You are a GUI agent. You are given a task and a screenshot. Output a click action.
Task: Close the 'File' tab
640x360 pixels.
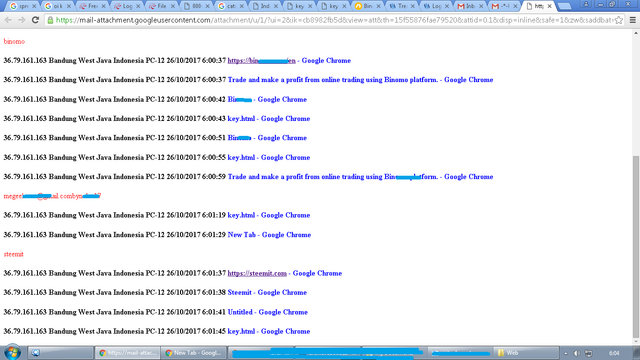pos(173,6)
